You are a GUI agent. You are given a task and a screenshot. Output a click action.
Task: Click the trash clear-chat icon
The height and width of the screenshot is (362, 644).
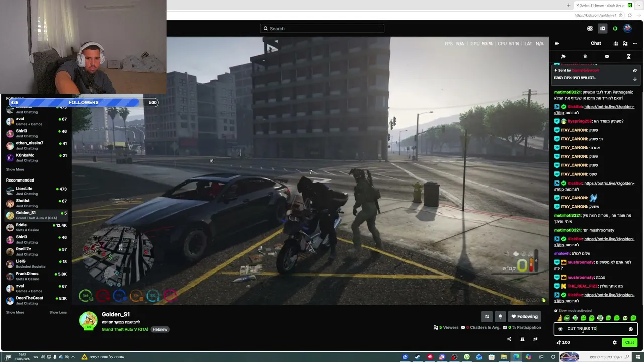point(585,57)
